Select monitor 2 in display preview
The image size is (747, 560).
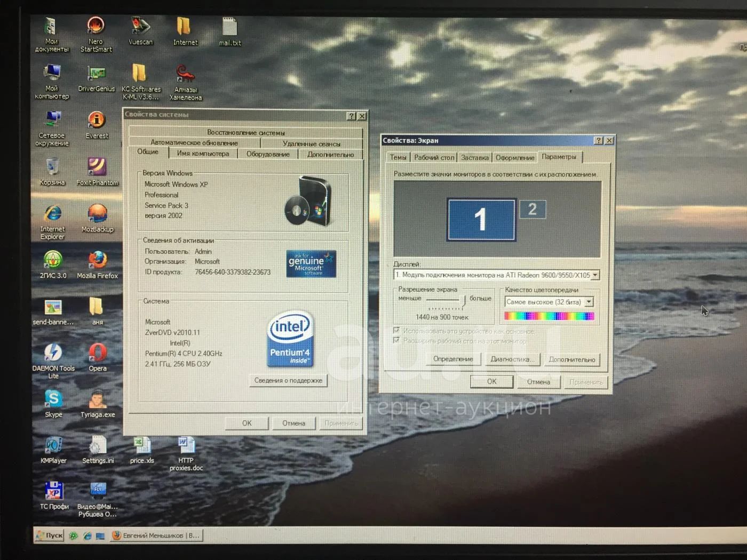533,209
